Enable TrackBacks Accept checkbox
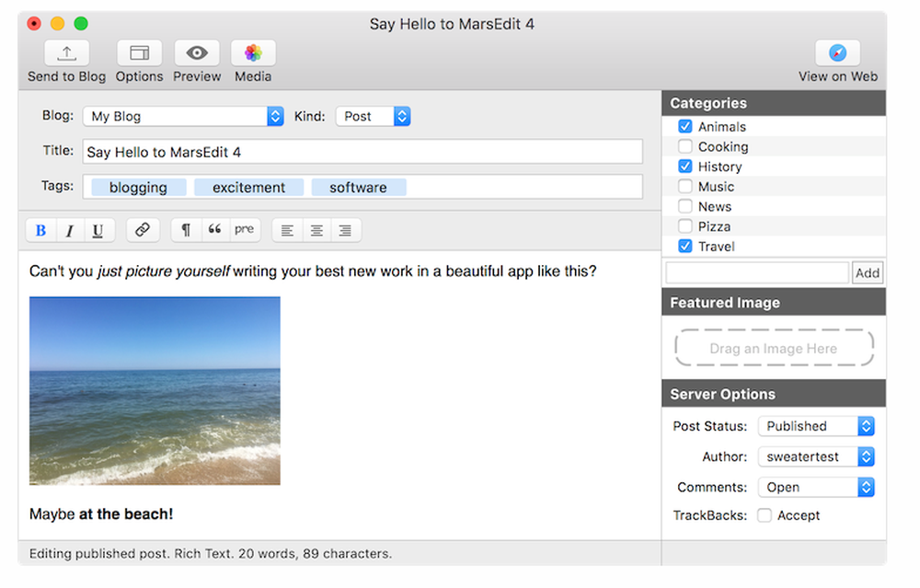Image resolution: width=920 pixels, height=588 pixels. 764,515
